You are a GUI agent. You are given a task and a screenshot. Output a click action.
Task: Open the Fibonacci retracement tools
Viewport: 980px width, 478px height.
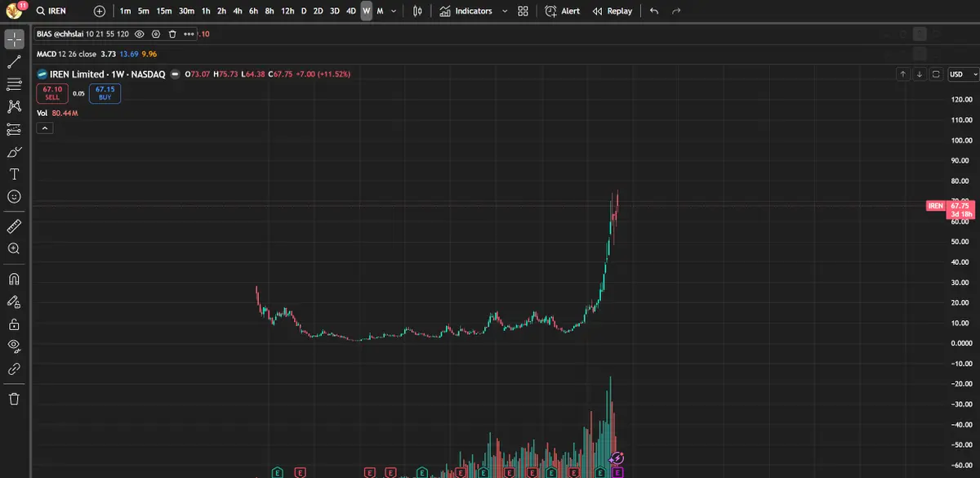pos(14,84)
